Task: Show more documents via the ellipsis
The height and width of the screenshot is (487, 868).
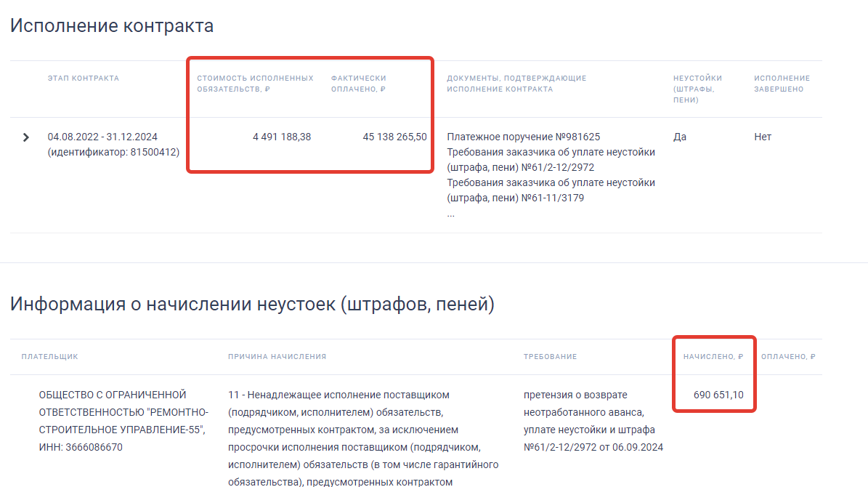Action: [451, 214]
